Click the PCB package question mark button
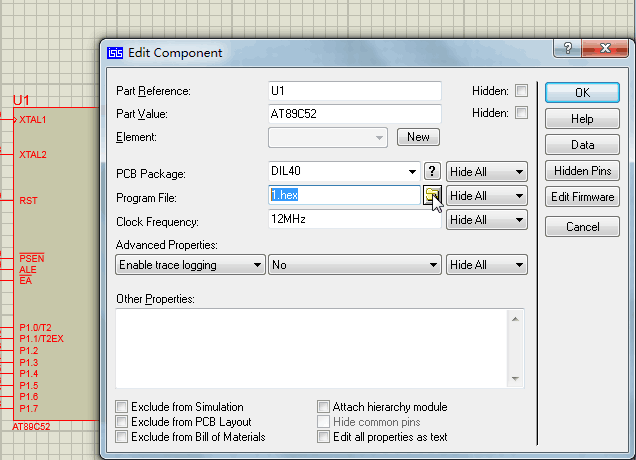Viewport: 636px width, 460px height. (432, 171)
